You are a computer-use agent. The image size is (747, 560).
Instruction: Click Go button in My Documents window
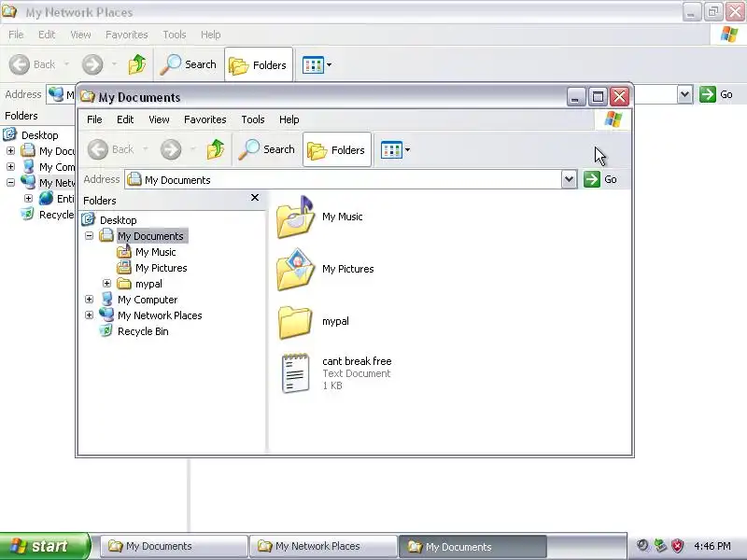(x=600, y=179)
